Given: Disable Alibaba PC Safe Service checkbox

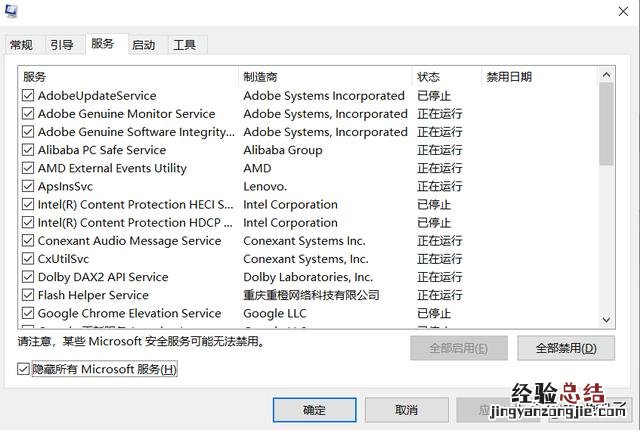Looking at the screenshot, I should pos(28,150).
